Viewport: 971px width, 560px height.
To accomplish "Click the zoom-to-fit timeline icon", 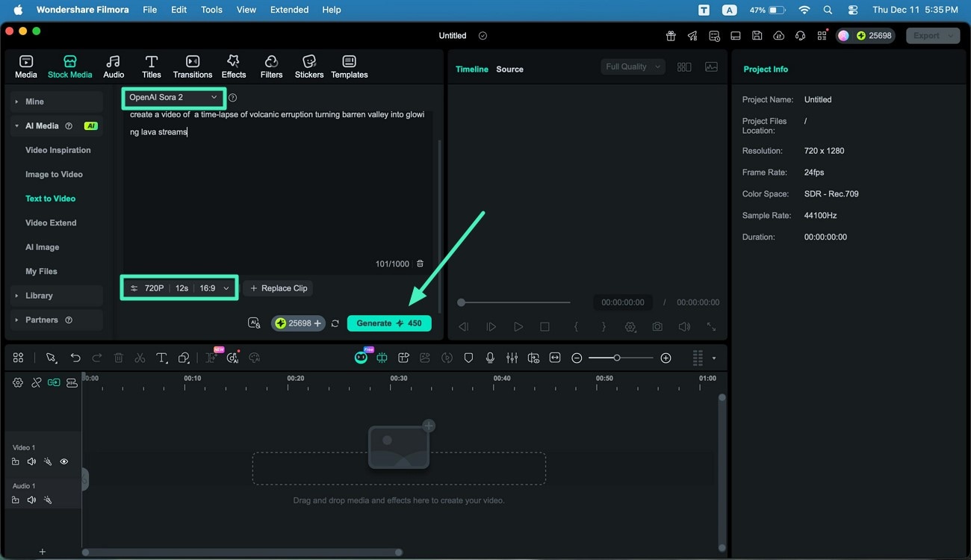I will pyautogui.click(x=555, y=358).
